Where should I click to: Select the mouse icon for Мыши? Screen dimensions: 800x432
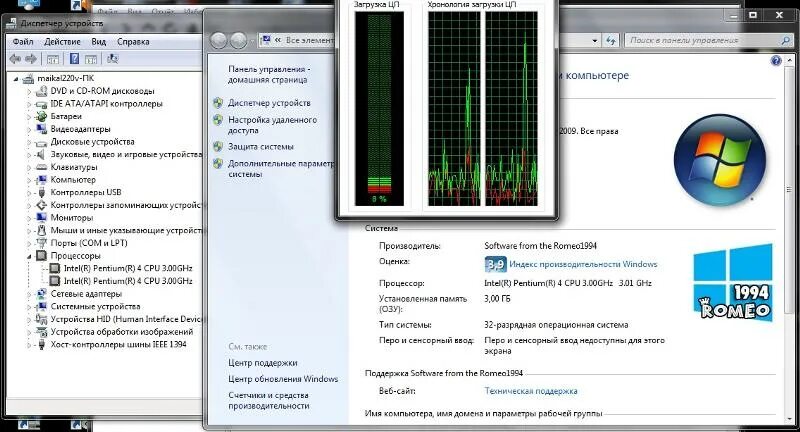pos(41,231)
